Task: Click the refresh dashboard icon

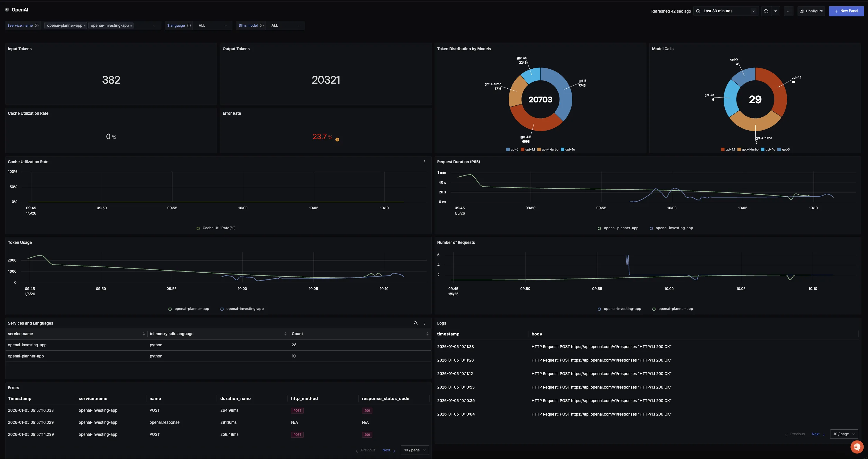Action: coord(766,11)
